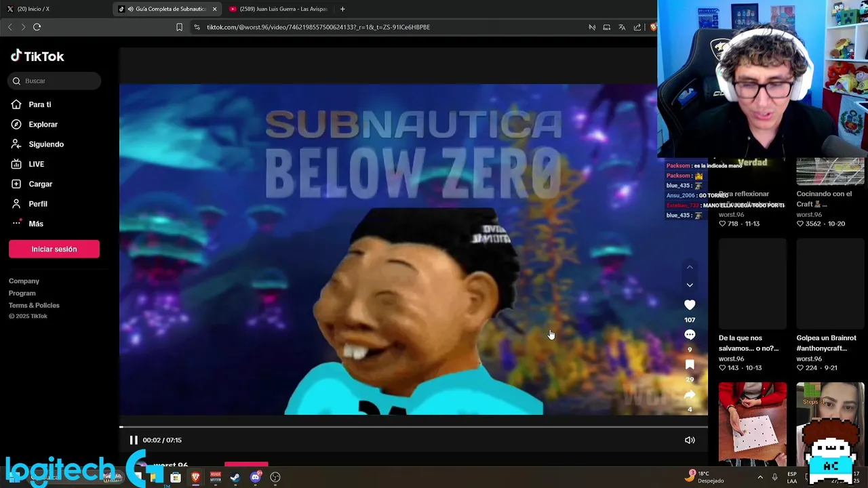The width and height of the screenshot is (868, 488).
Task: Open comments speech-bubble icon
Action: pos(690,335)
